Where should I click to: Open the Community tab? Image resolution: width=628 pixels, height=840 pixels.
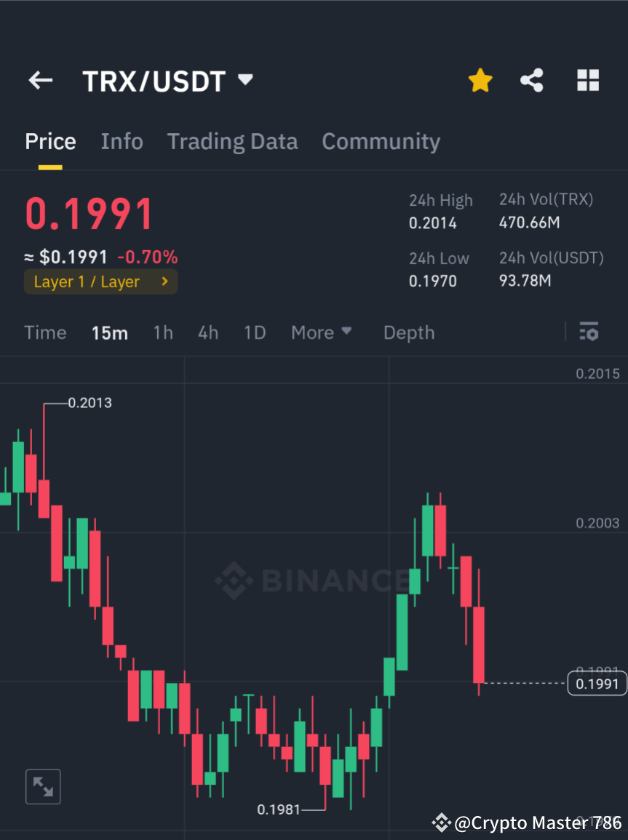pyautogui.click(x=381, y=141)
